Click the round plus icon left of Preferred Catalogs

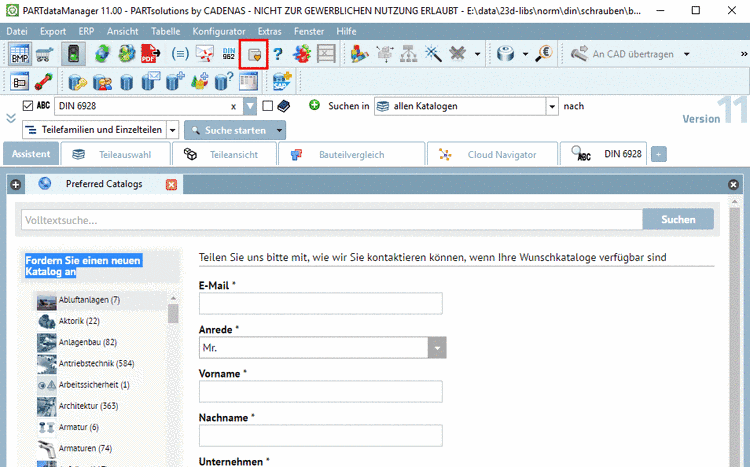(15, 185)
